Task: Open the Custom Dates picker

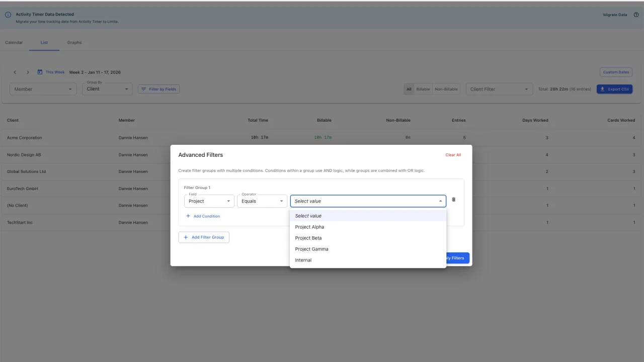Action: [616, 72]
